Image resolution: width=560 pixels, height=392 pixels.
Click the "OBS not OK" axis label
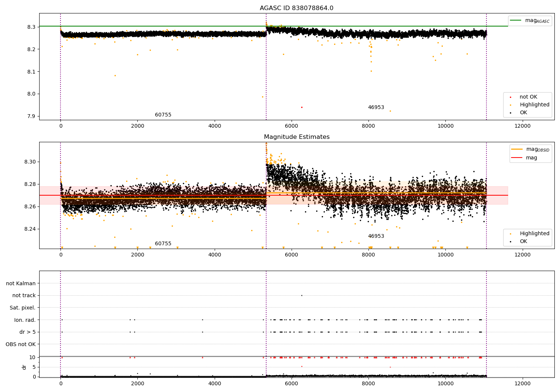21,344
